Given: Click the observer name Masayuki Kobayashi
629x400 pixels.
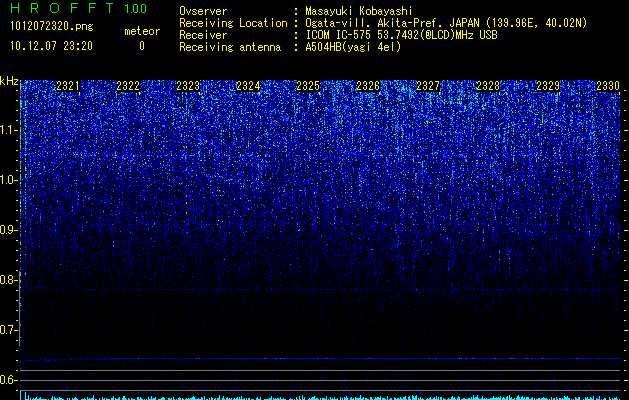Looking at the screenshot, I should click(359, 11).
